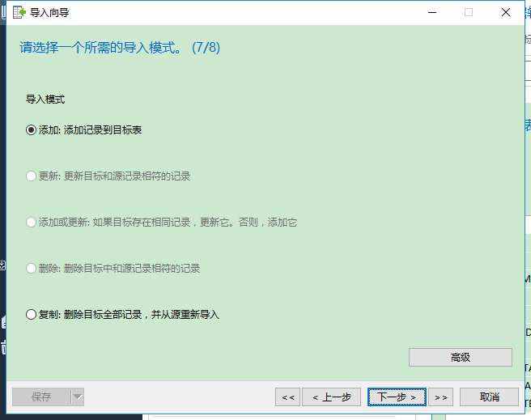Return to previous step with 上一步
Viewport: 531px width, 420px height.
coord(332,397)
